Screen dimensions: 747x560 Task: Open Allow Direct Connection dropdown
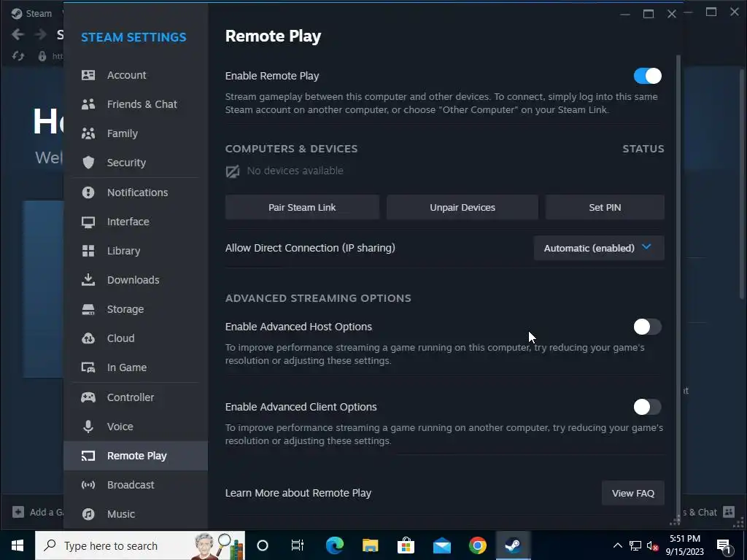[x=599, y=248]
